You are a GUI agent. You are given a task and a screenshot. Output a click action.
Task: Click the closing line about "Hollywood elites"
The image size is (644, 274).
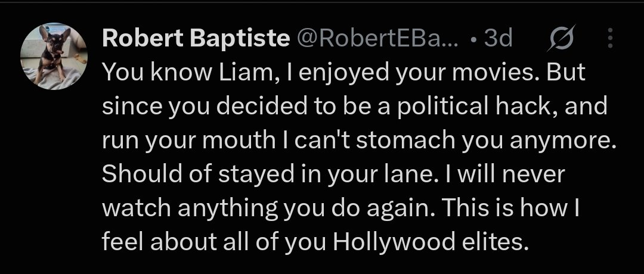pyautogui.click(x=314, y=243)
